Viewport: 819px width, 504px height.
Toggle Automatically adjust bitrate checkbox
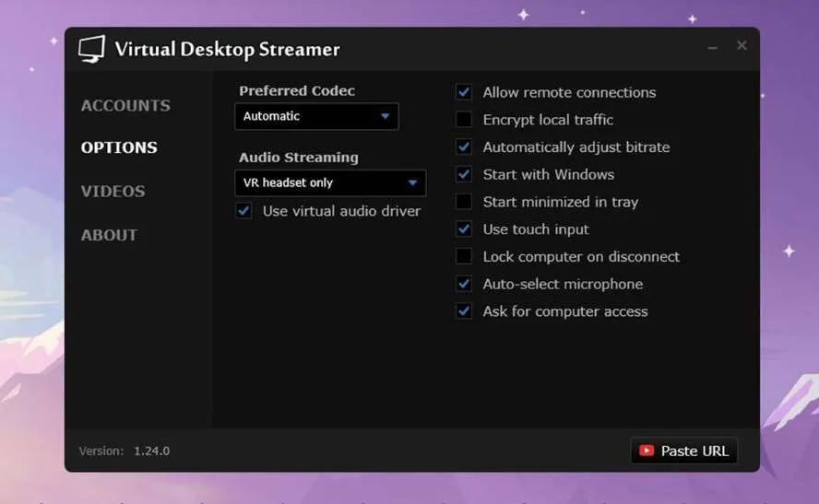point(464,147)
